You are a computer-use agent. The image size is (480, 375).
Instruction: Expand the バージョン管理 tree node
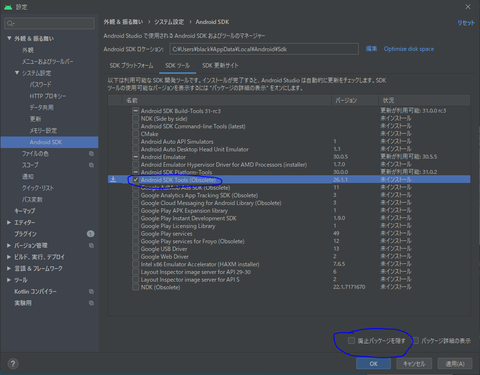(9, 245)
